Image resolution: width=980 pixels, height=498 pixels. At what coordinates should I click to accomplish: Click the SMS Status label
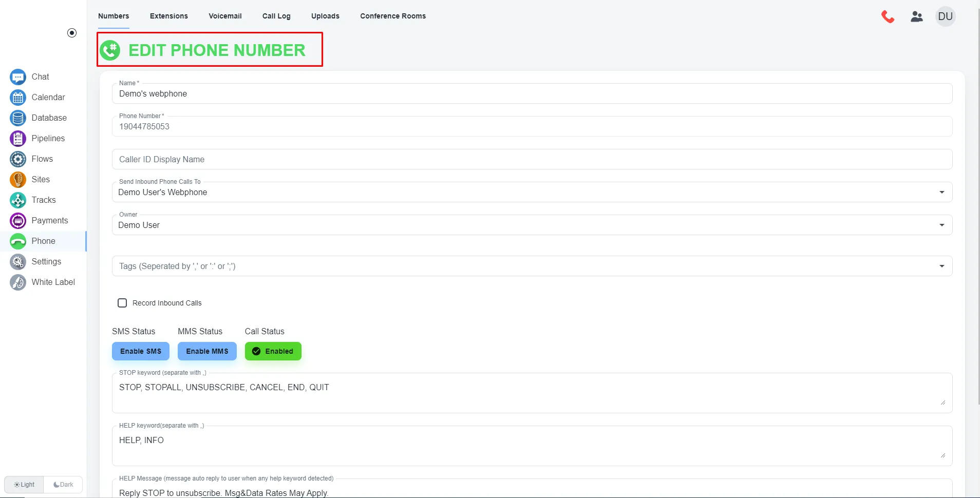pyautogui.click(x=134, y=332)
